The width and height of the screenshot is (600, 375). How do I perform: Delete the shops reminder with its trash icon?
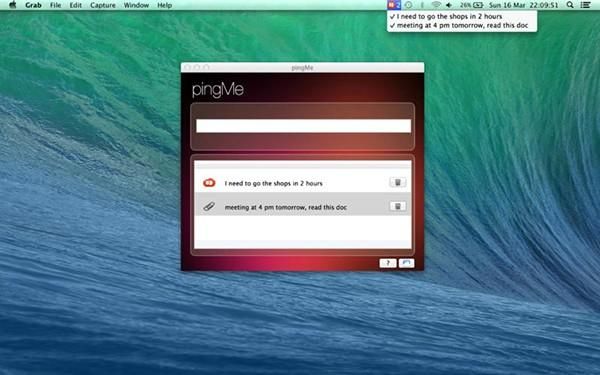[x=398, y=183]
